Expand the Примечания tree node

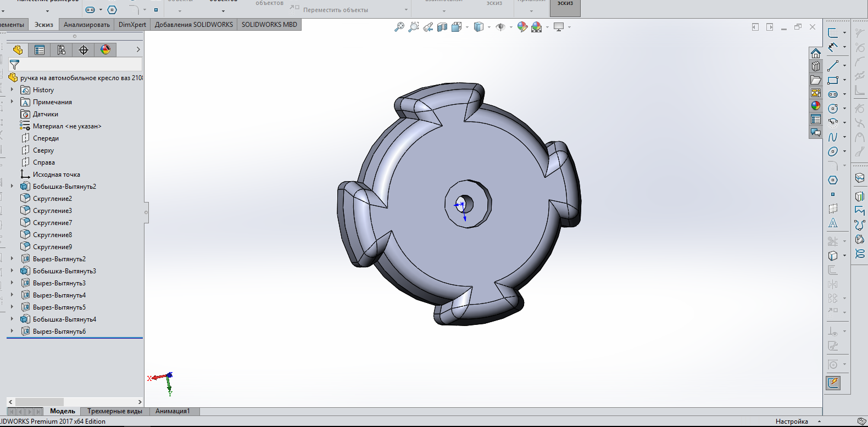click(12, 102)
